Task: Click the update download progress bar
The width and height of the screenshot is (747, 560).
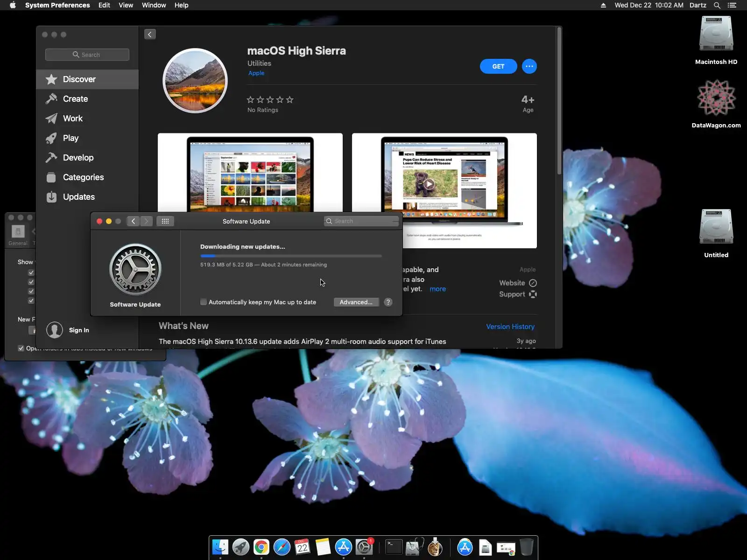Action: point(291,256)
